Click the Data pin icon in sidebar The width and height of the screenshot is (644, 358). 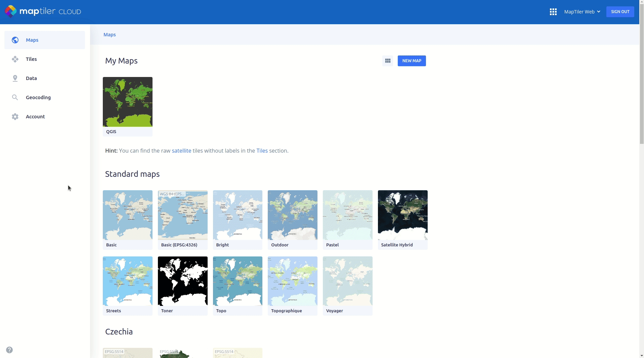[x=15, y=78]
